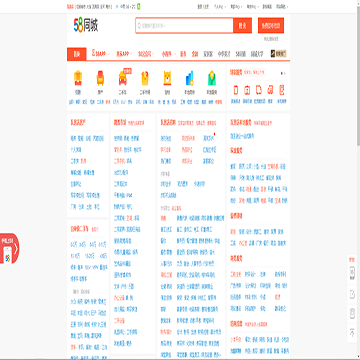Image resolution: width=360 pixels, height=360 pixels.
Task: Open the red car category icon
Action: coord(122,79)
